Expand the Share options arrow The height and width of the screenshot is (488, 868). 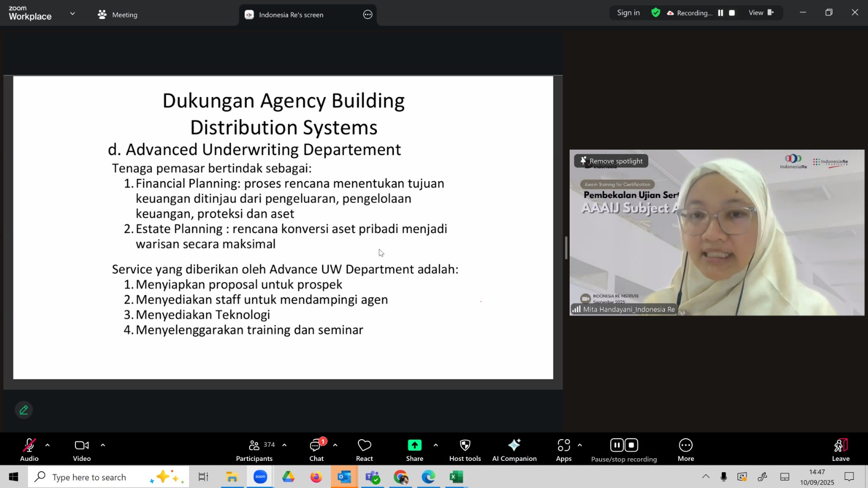(x=436, y=445)
